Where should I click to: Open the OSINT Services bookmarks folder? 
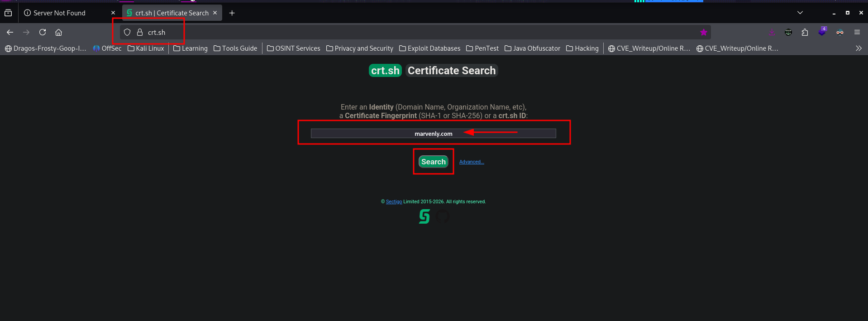click(293, 48)
